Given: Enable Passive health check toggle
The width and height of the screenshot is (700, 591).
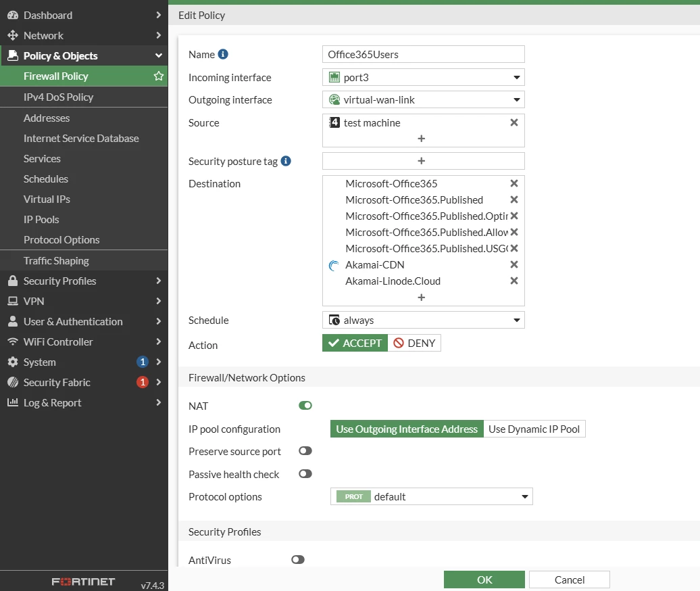Looking at the screenshot, I should coord(305,473).
